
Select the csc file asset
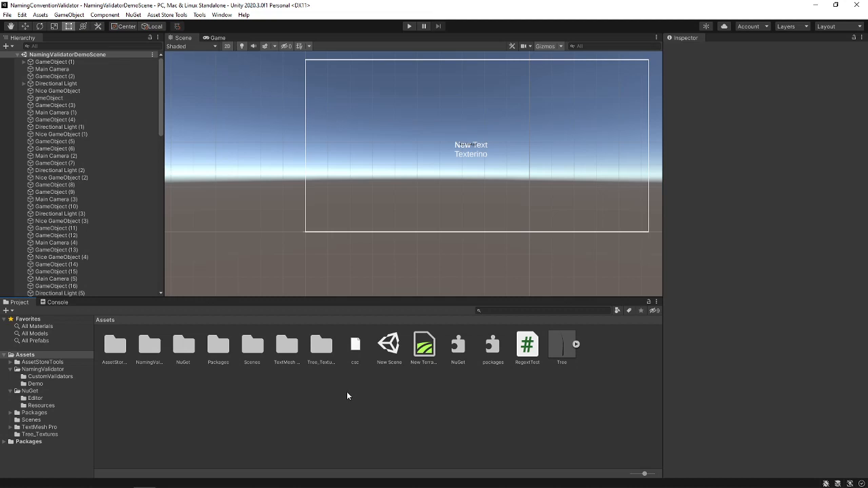pos(355,348)
